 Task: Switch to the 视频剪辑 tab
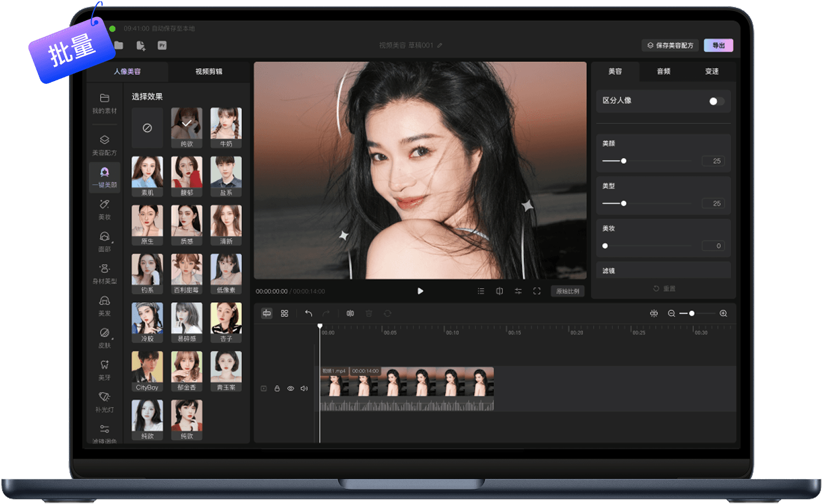[208, 71]
